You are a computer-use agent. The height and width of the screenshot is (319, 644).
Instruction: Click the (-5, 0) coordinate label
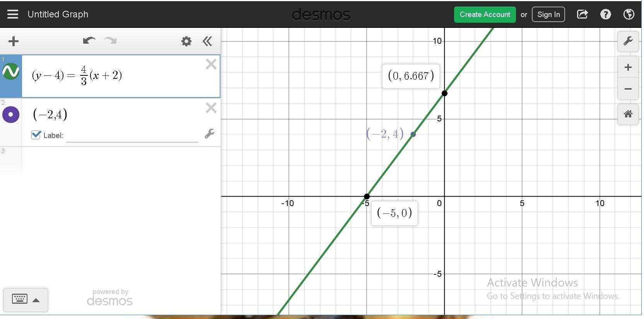(x=395, y=213)
